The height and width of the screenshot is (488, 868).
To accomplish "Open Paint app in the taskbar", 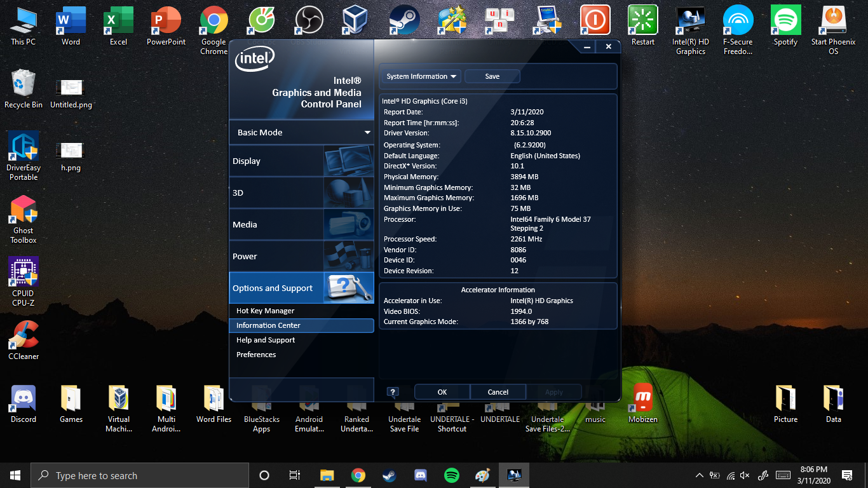I will pyautogui.click(x=483, y=475).
